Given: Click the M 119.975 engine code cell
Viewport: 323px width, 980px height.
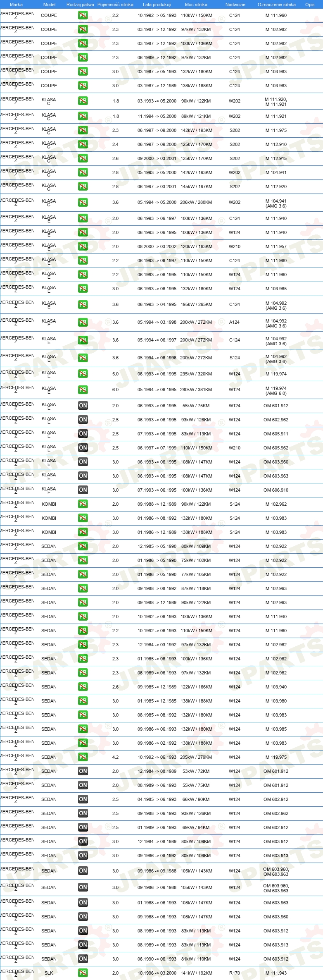Looking at the screenshot, I should (276, 757).
